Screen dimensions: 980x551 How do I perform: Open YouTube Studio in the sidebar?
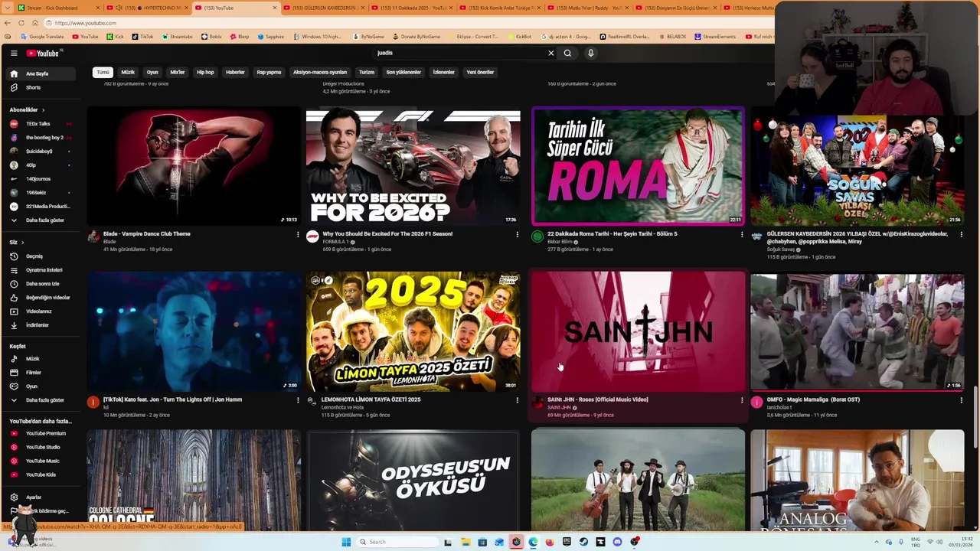[41, 447]
